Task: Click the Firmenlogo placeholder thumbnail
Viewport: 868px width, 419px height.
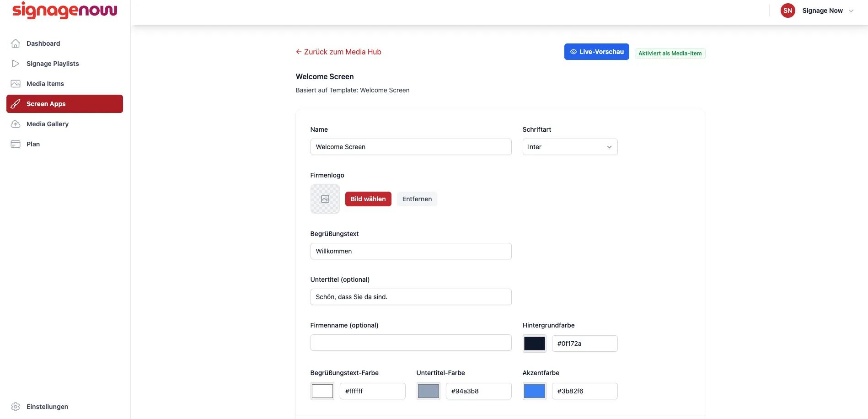Action: click(x=325, y=199)
